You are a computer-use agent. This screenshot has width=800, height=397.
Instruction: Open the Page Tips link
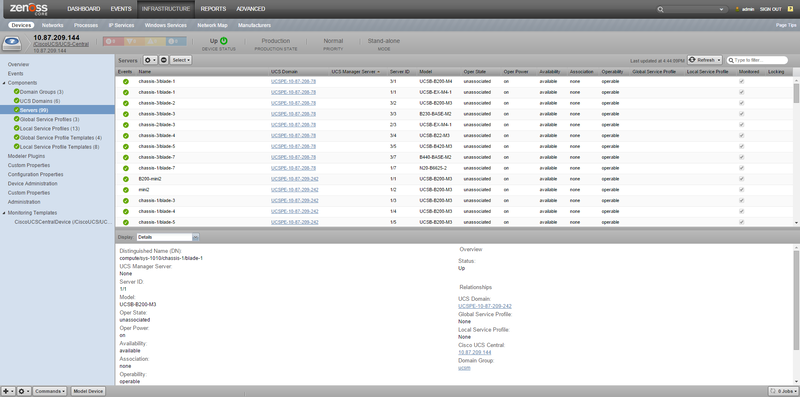[x=786, y=25]
